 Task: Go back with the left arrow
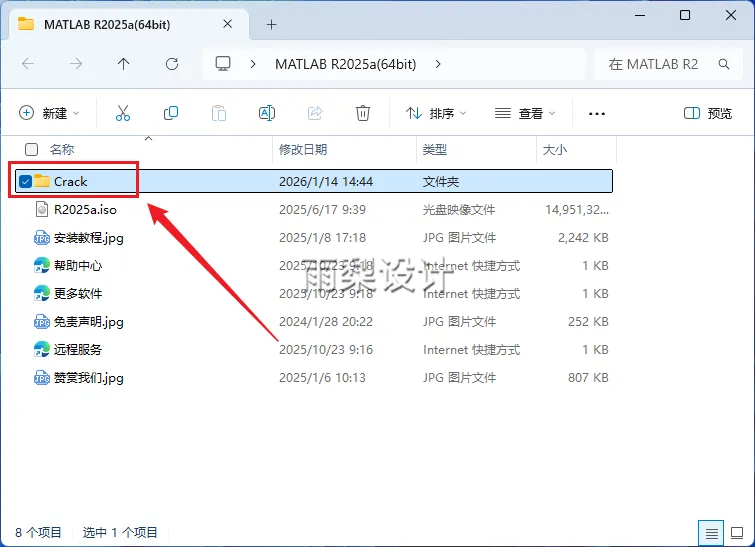click(x=28, y=64)
